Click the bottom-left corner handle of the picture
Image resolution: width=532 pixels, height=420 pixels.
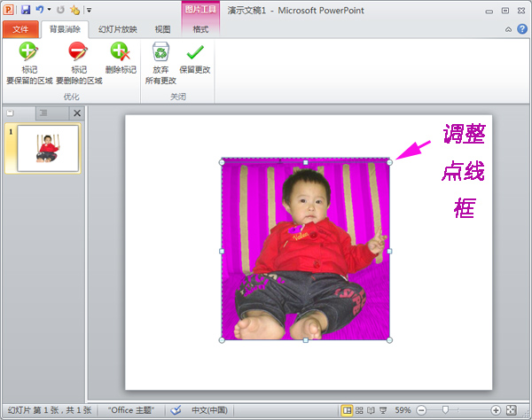[222, 340]
